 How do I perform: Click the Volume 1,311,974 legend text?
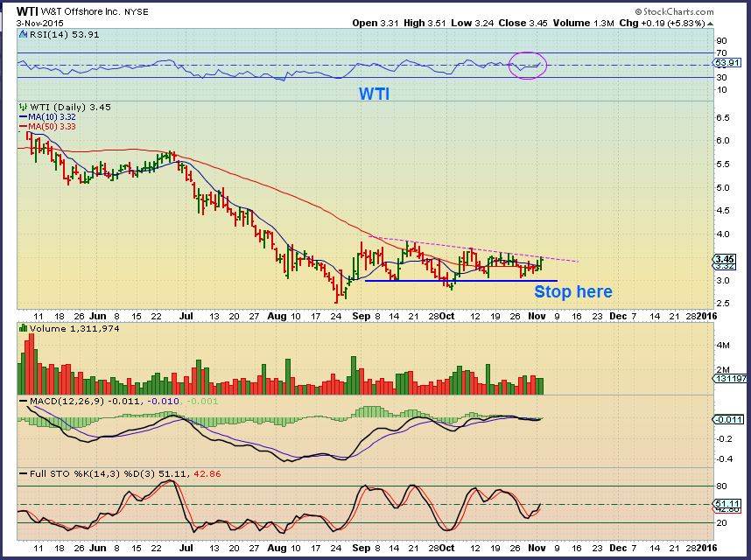point(74,328)
